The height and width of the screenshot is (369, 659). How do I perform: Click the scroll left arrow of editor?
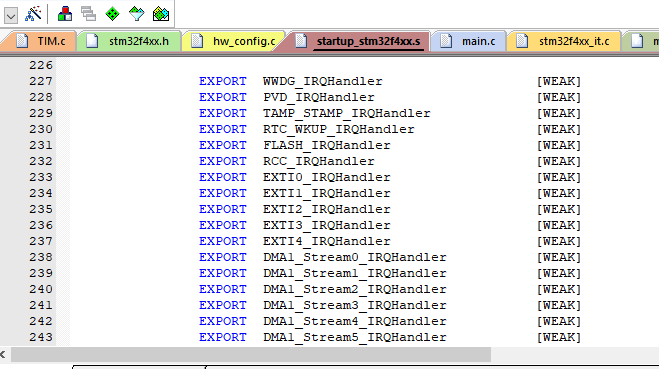pos(3,354)
